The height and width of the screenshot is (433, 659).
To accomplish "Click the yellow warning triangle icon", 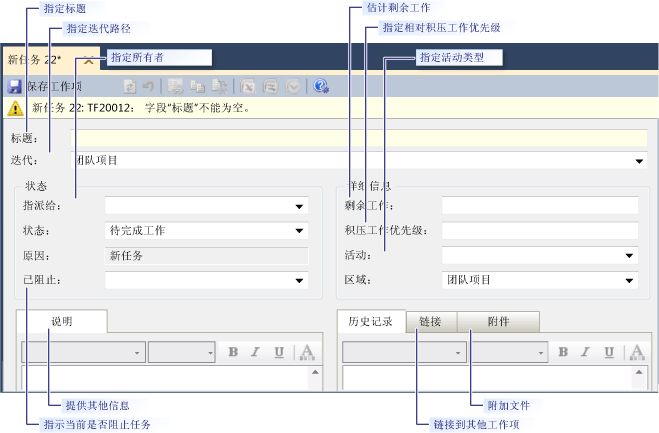I will 16,108.
